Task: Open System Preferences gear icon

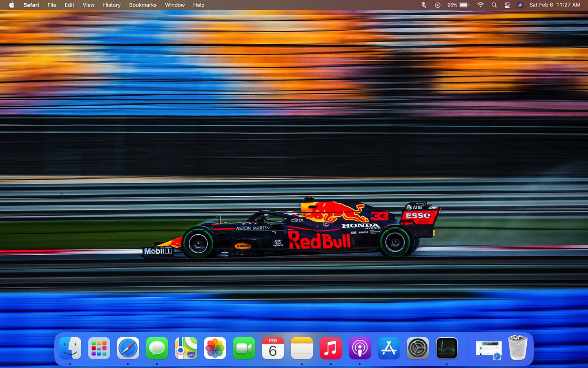Action: point(418,348)
